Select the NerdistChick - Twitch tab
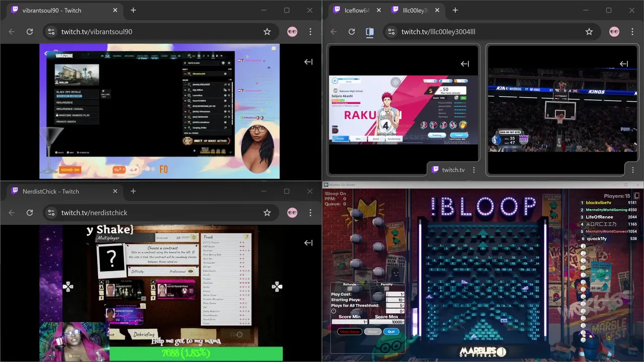This screenshot has height=362, width=644. (64, 191)
